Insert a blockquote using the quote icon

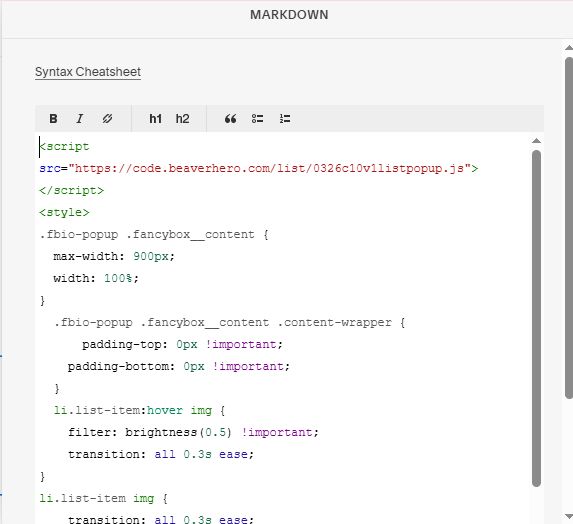[x=230, y=118]
